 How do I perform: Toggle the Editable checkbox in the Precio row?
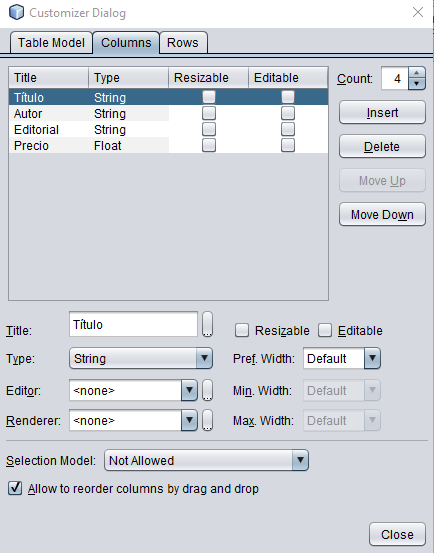pyautogui.click(x=288, y=145)
